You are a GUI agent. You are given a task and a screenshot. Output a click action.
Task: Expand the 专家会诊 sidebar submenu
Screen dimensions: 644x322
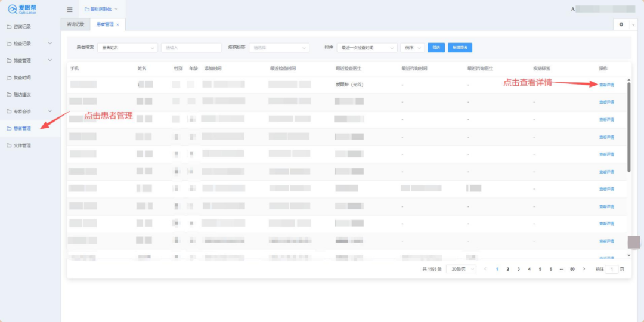coord(49,112)
